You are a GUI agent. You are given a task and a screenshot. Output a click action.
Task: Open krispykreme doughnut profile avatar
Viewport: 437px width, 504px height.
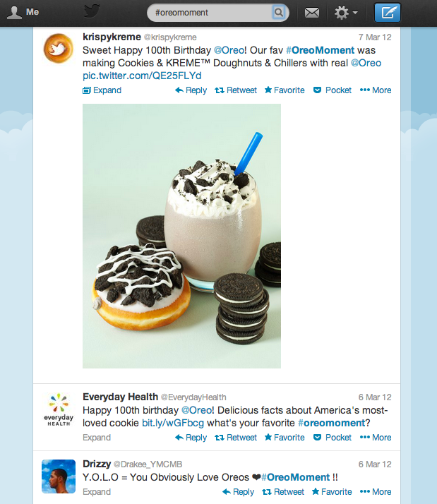point(59,48)
